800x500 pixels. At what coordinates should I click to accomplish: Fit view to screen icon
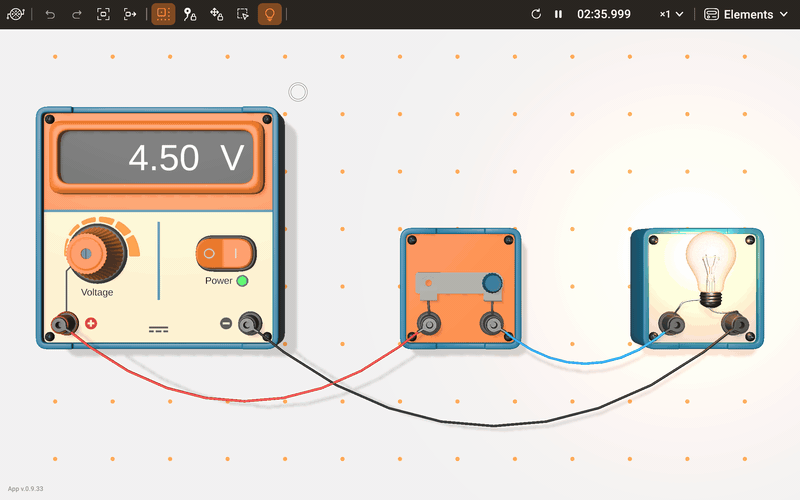(103, 14)
